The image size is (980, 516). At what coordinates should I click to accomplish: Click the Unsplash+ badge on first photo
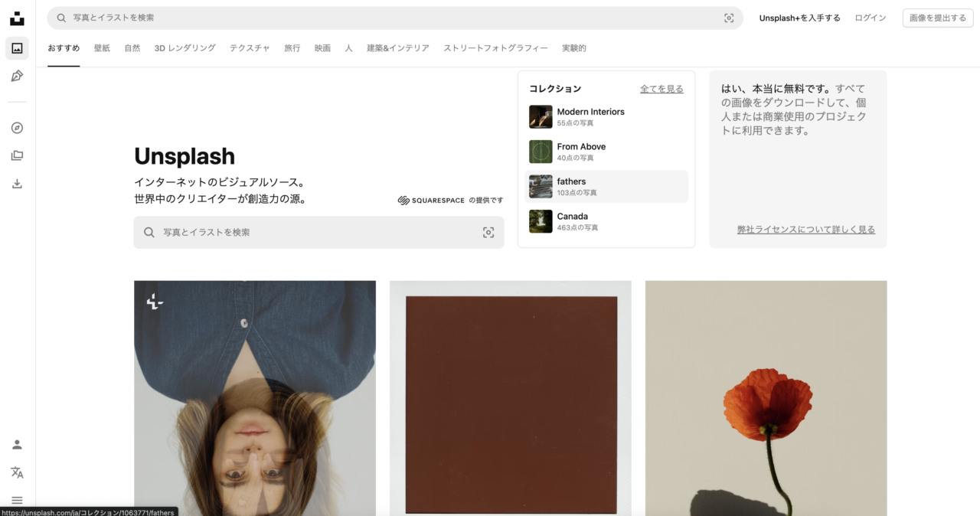(155, 302)
